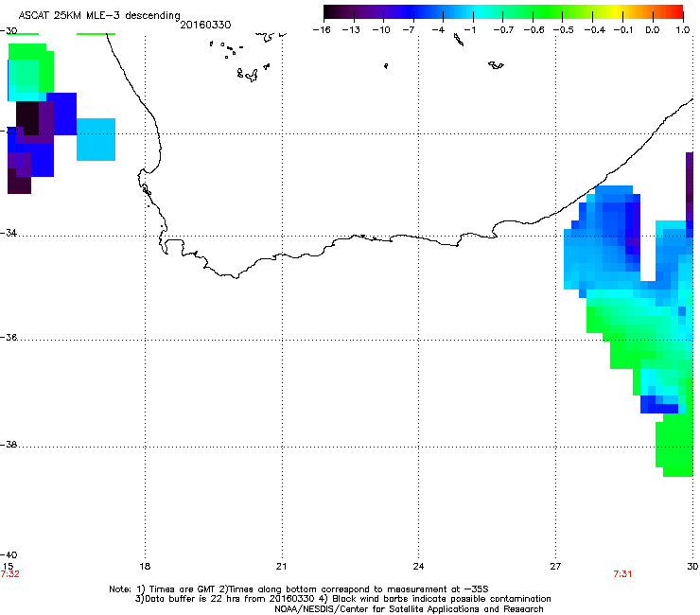
Task: Click the note about 22 hr data buffer
Action: pos(342,599)
